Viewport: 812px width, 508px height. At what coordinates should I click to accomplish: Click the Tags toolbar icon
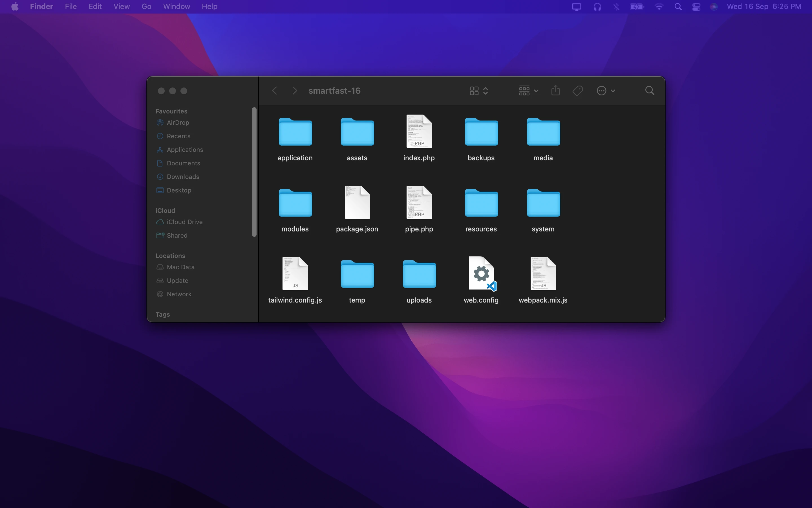[577, 91]
